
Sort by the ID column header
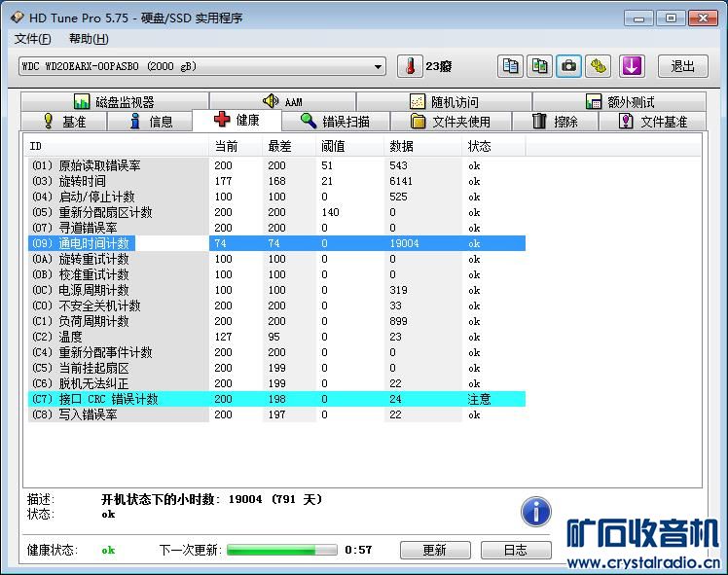tap(117, 147)
